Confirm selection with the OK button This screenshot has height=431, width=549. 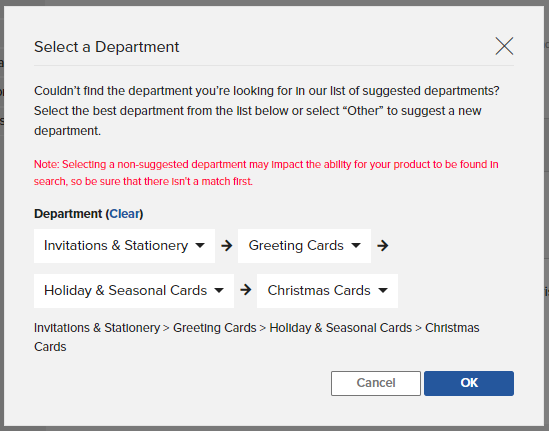click(x=469, y=383)
